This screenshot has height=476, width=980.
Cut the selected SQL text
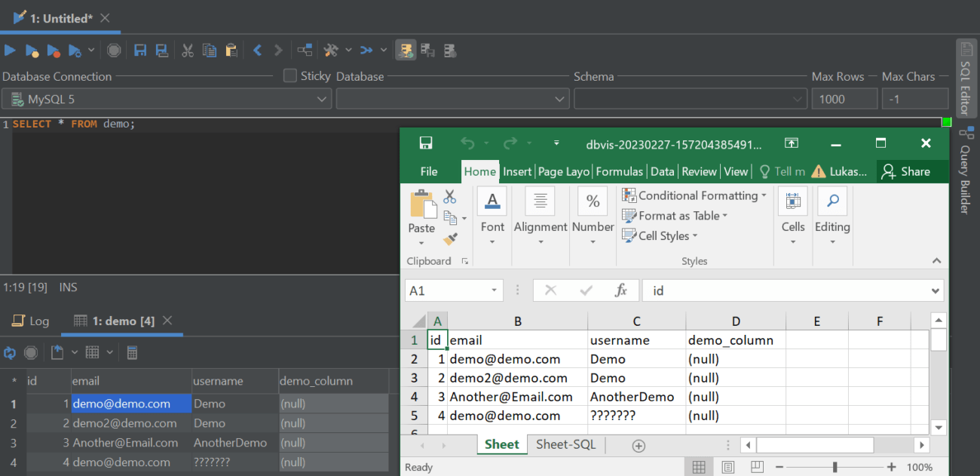pos(187,50)
